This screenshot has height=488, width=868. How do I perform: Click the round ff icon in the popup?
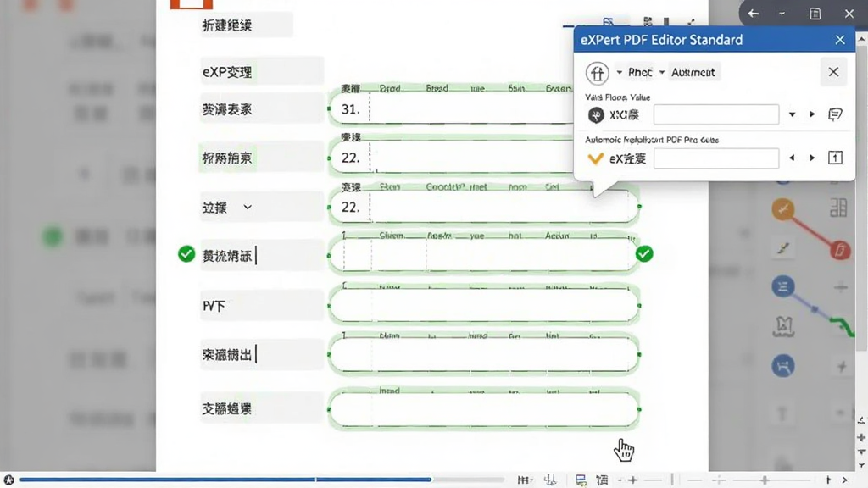(597, 73)
